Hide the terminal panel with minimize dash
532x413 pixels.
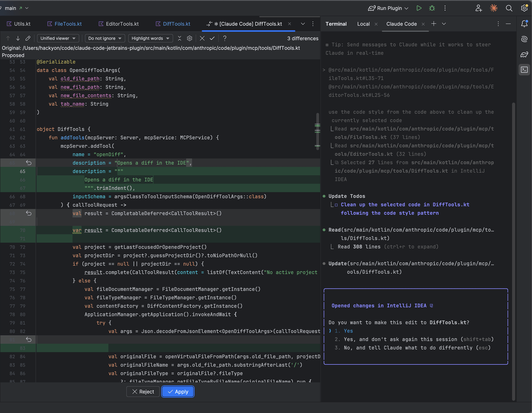pos(508,24)
